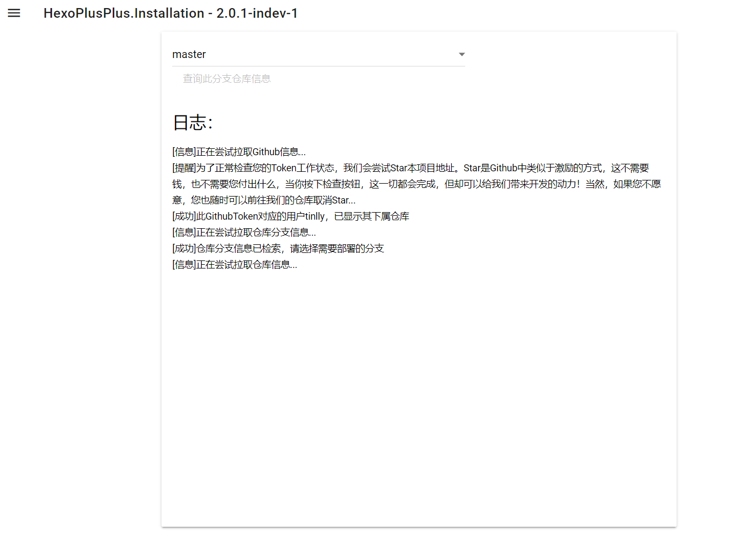This screenshot has height=559, width=756.
Task: Click the menu icon beside the app title
Action: [x=13, y=13]
